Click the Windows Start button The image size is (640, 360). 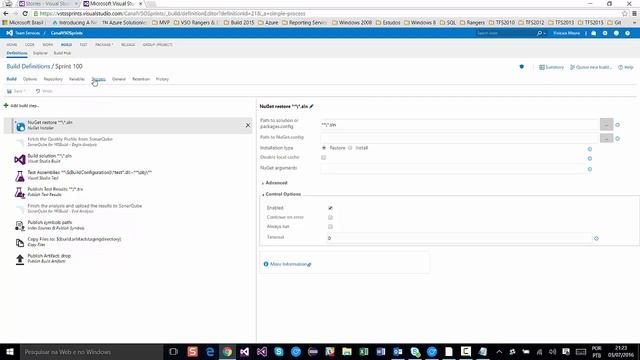[x=10, y=351]
